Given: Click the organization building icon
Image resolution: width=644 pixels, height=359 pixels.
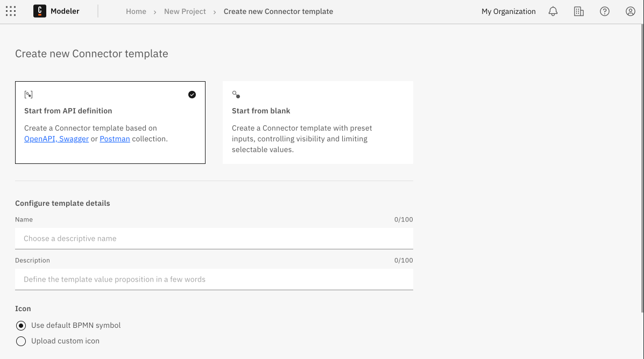Looking at the screenshot, I should click(578, 11).
